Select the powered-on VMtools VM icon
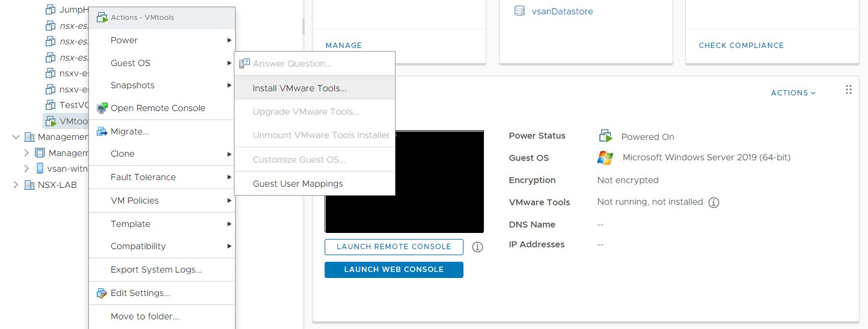 pos(51,121)
